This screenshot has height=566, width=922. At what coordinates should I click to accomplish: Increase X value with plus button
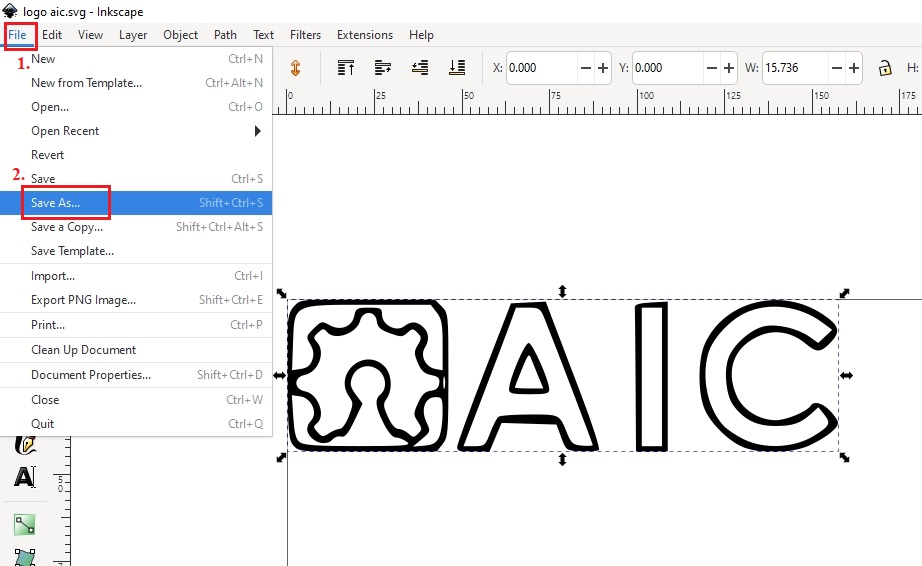[603, 68]
